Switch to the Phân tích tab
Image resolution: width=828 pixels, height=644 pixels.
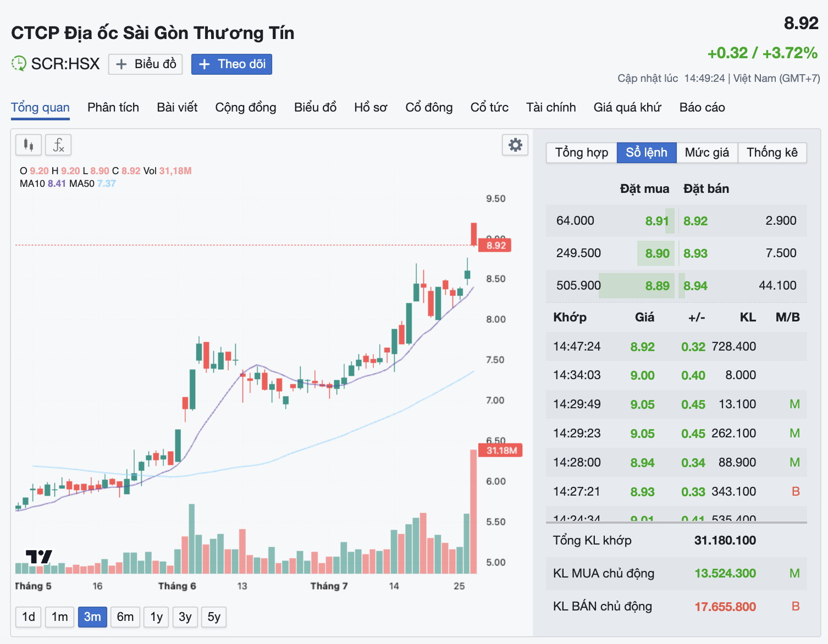[113, 107]
